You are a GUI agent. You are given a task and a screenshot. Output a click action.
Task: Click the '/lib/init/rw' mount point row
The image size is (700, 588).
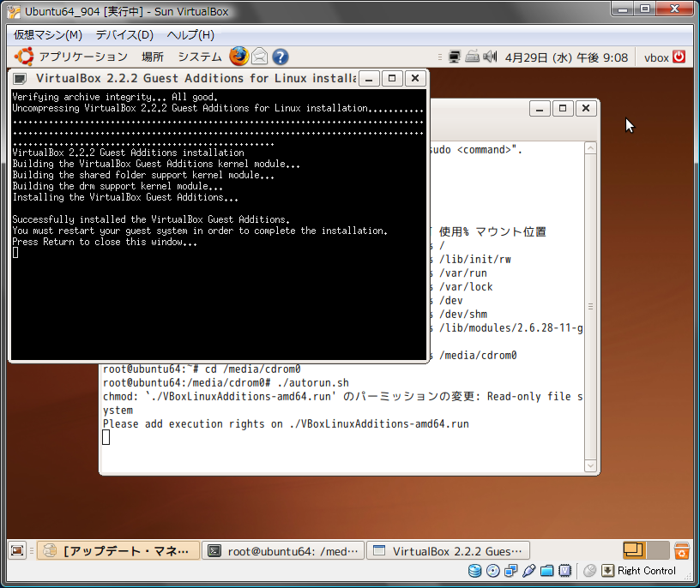pyautogui.click(x=475, y=259)
